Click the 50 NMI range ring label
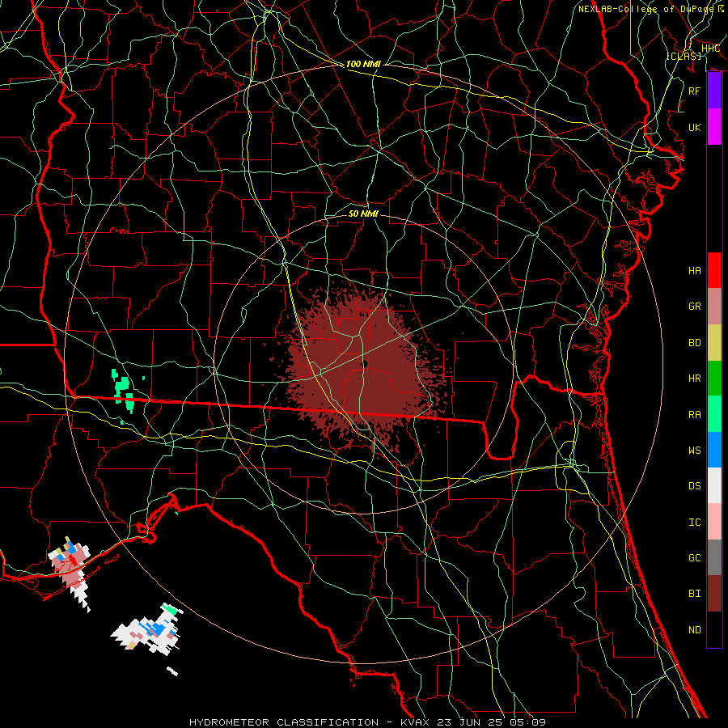Viewport: 728px width, 728px height. pos(363,214)
